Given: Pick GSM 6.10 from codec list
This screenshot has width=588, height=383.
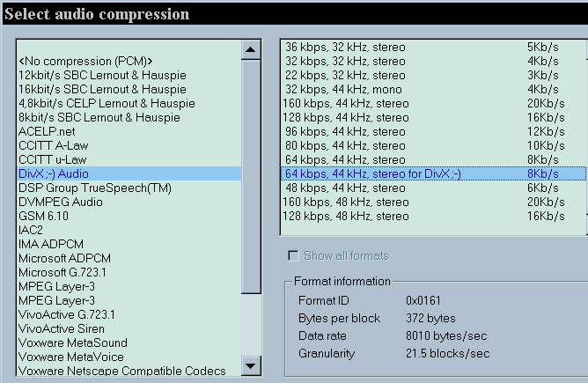Looking at the screenshot, I should click(x=44, y=216).
